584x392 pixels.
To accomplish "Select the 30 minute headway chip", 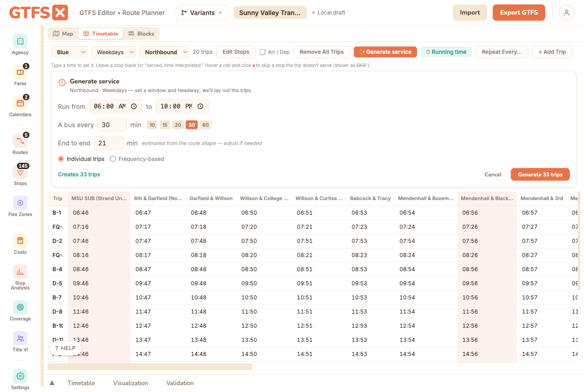I will (x=192, y=125).
